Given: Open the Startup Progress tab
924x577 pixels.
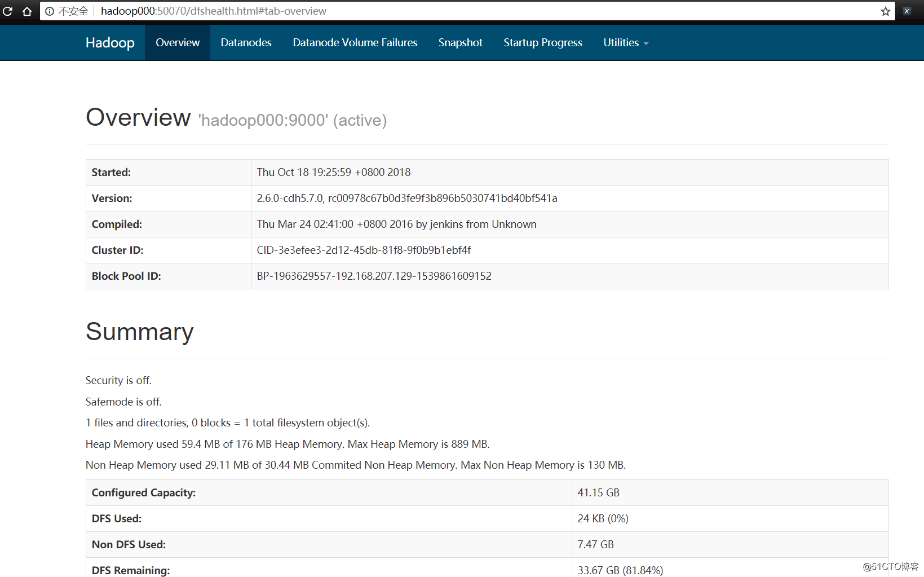Looking at the screenshot, I should pyautogui.click(x=543, y=43).
